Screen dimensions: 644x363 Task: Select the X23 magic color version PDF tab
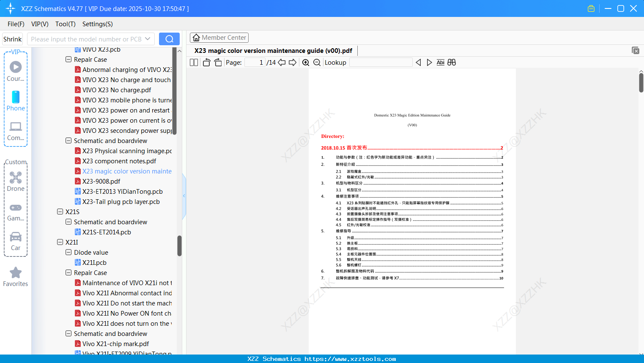tap(273, 51)
